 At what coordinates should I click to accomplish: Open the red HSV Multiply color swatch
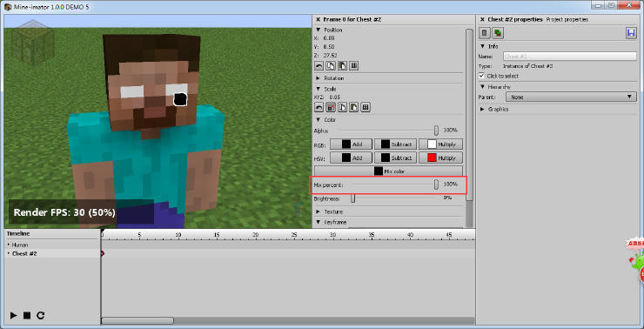[432, 158]
